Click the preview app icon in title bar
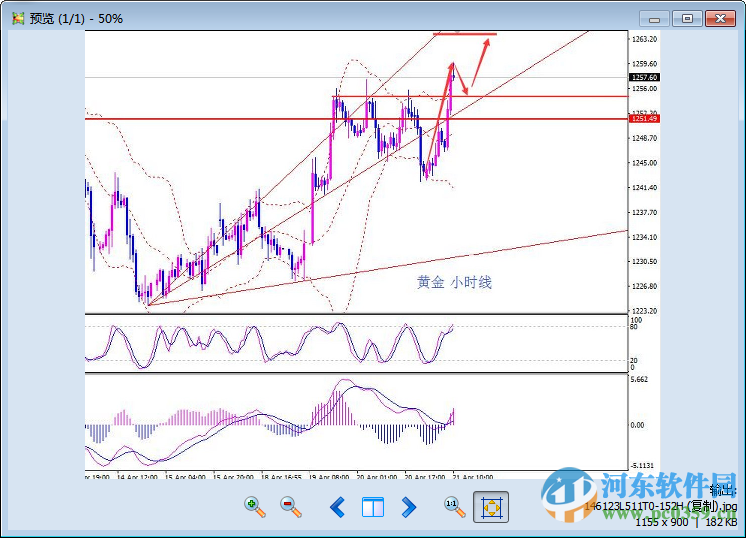Screen dimensions: 746x538 (x=18, y=19)
